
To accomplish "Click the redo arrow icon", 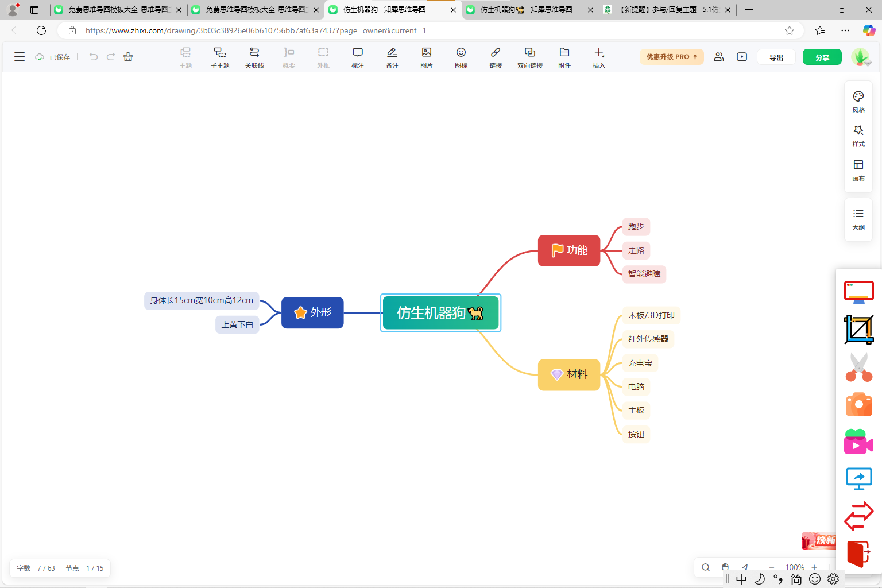I will (111, 57).
